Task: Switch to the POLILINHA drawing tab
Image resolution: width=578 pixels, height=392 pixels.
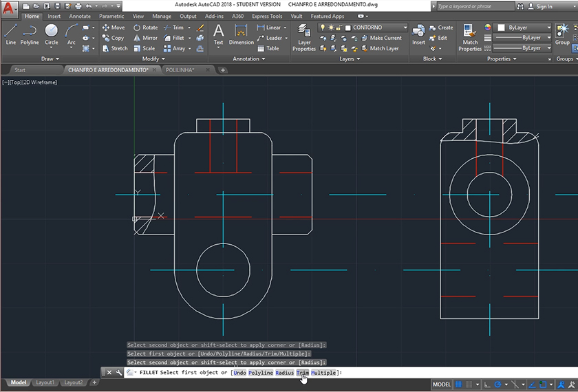Action: click(x=180, y=69)
